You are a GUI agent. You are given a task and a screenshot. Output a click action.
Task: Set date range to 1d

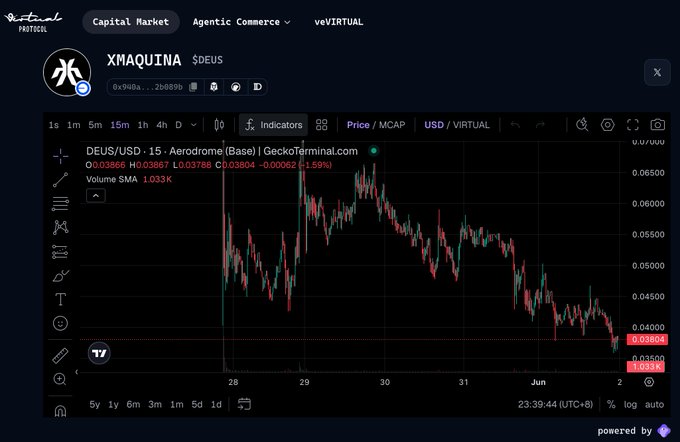click(216, 404)
